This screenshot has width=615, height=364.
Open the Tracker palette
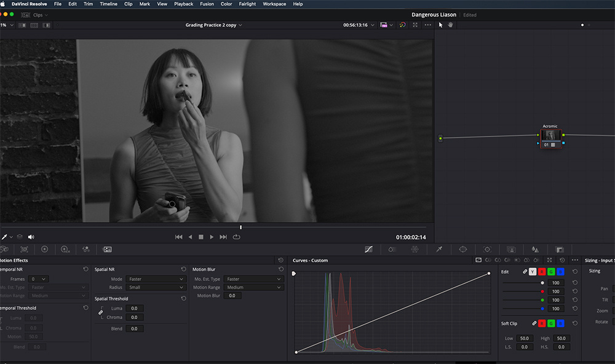[x=487, y=250]
